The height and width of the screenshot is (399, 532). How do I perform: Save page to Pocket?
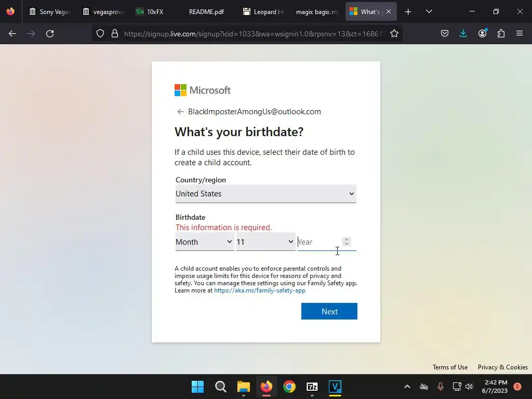(445, 34)
